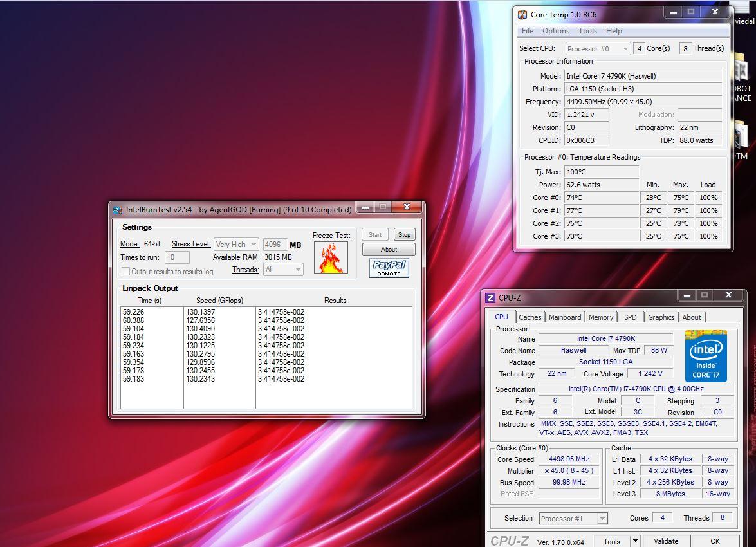Switch to the CPU-Z Mainboard tab
The image size is (756, 547).
[565, 317]
